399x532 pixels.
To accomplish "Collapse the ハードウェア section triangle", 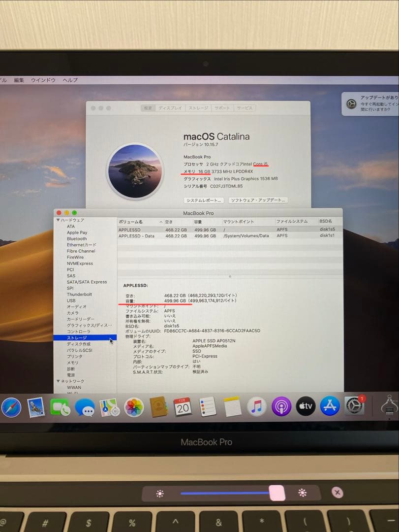I will tap(58, 220).
